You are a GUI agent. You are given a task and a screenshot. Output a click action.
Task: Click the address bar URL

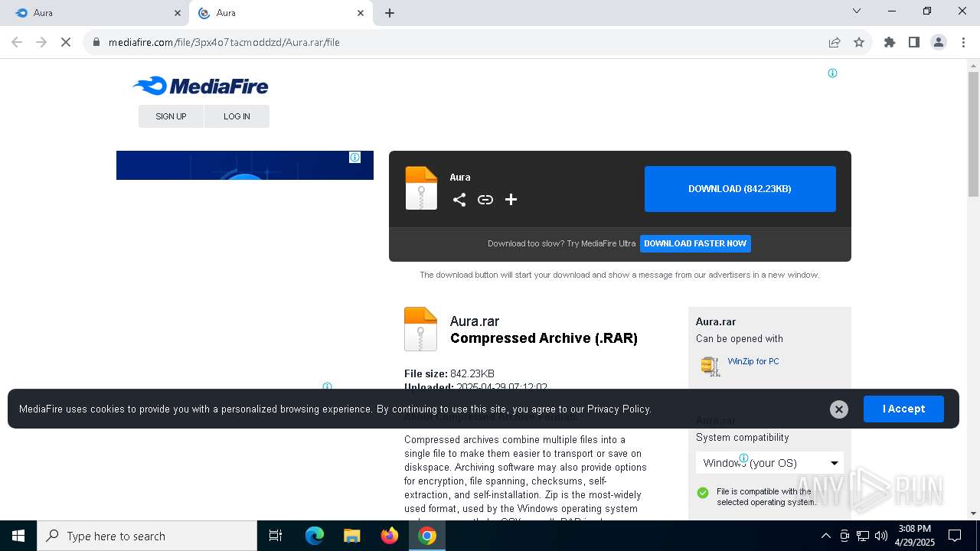tap(224, 42)
